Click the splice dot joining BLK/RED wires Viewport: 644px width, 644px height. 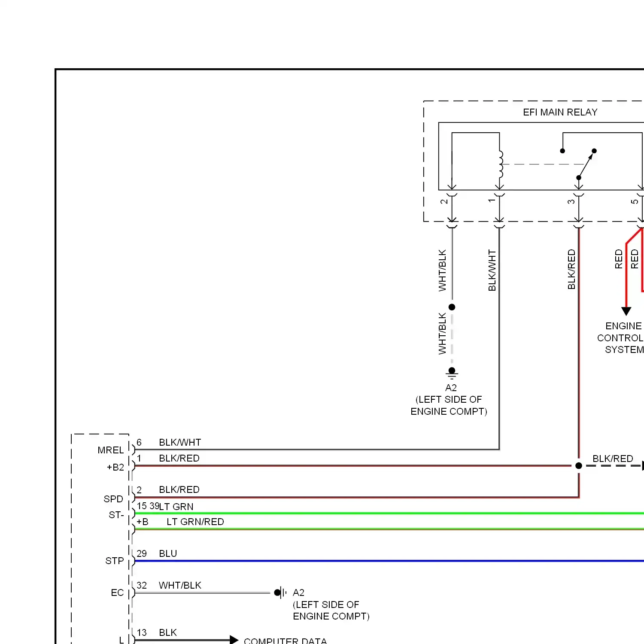click(x=579, y=465)
